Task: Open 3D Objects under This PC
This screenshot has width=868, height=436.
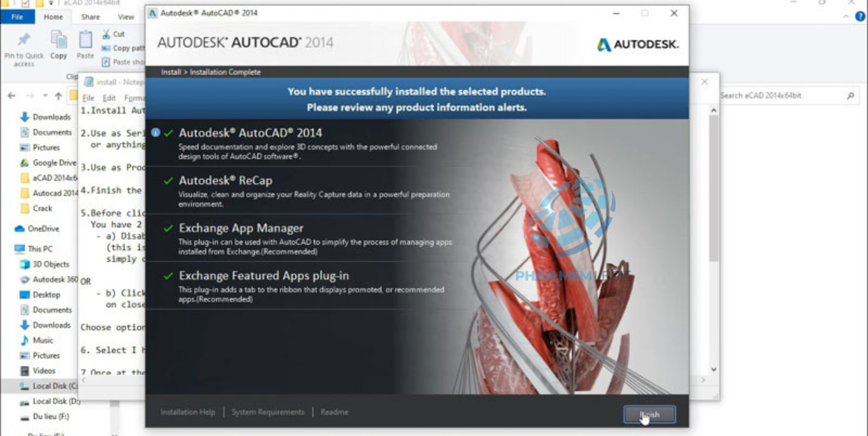Action: point(45,264)
